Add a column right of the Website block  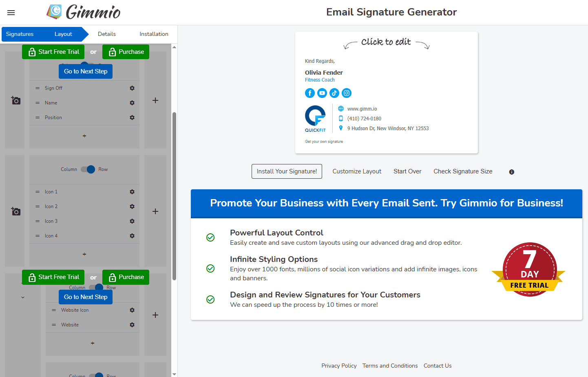click(x=155, y=315)
